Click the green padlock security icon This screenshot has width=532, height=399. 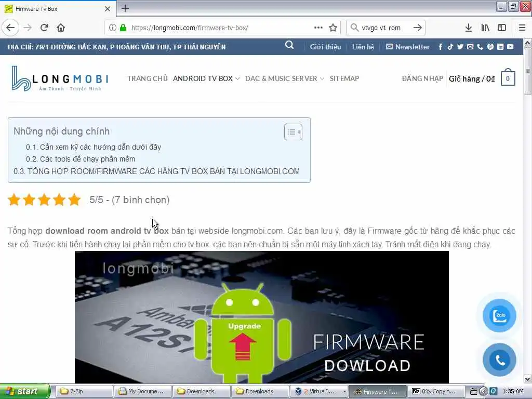[x=123, y=28]
